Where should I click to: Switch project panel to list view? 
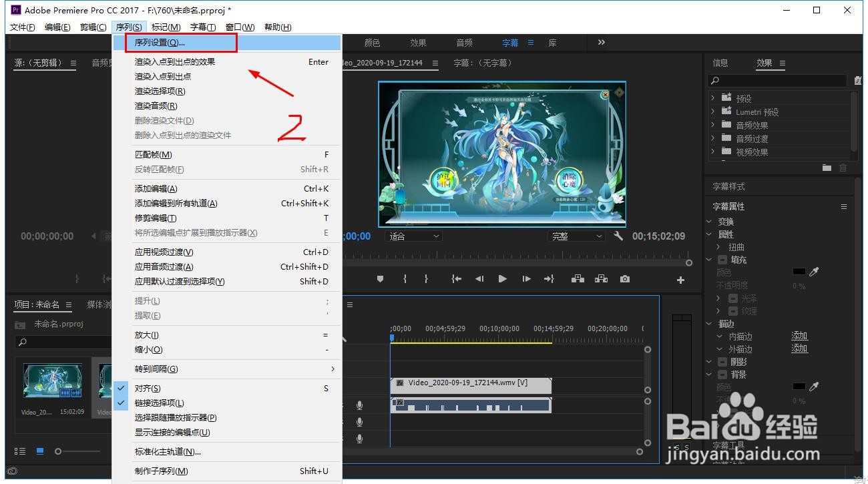(x=20, y=451)
